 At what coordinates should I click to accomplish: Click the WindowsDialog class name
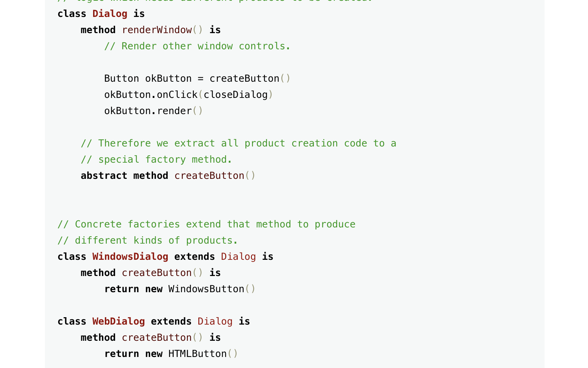(x=130, y=257)
